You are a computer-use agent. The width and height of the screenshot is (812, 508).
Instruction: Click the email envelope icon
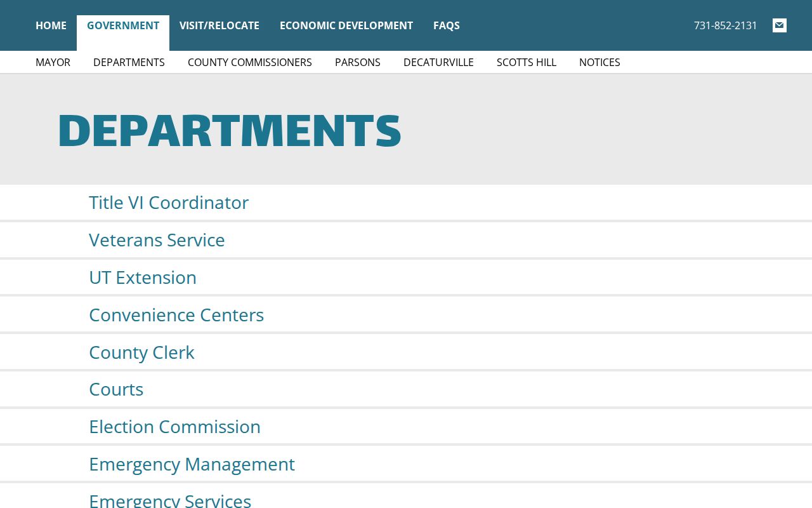coord(780,25)
